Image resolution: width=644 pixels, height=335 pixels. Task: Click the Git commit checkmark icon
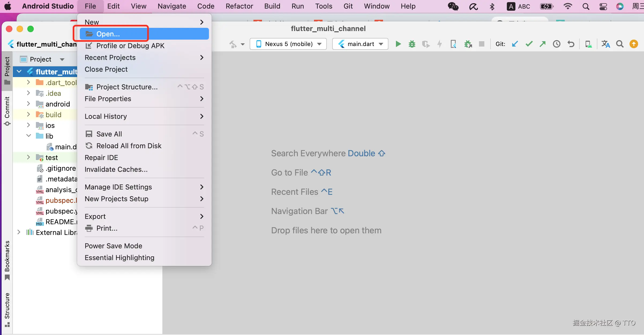[529, 44]
